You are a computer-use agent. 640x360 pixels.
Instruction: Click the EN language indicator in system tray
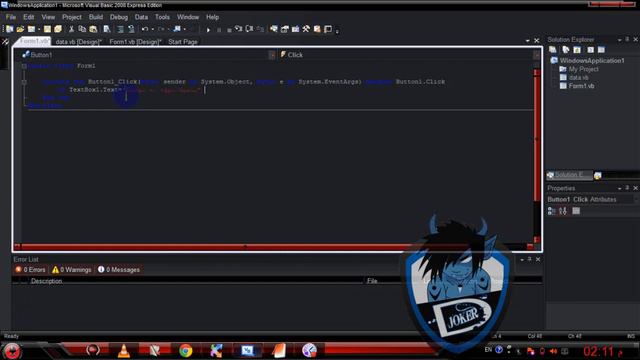(488, 350)
